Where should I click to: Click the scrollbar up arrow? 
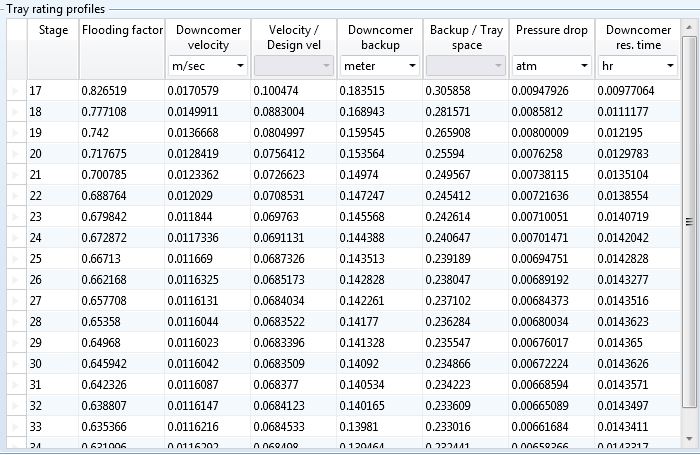[x=689, y=44]
